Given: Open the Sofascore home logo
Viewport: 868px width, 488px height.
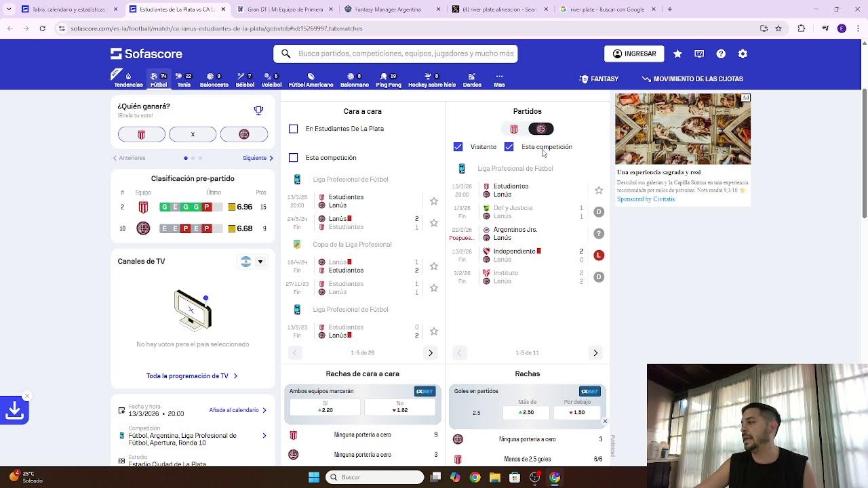Looking at the screenshot, I should tap(146, 54).
